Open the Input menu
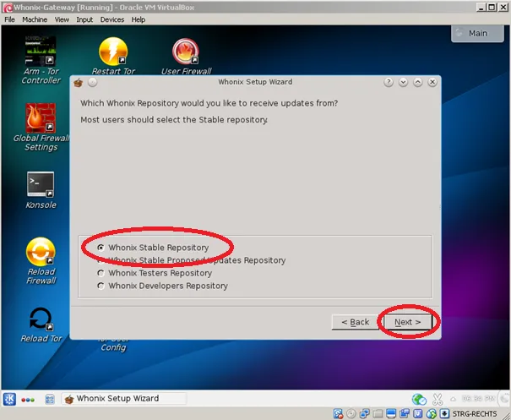The image size is (511, 420). tap(84, 19)
